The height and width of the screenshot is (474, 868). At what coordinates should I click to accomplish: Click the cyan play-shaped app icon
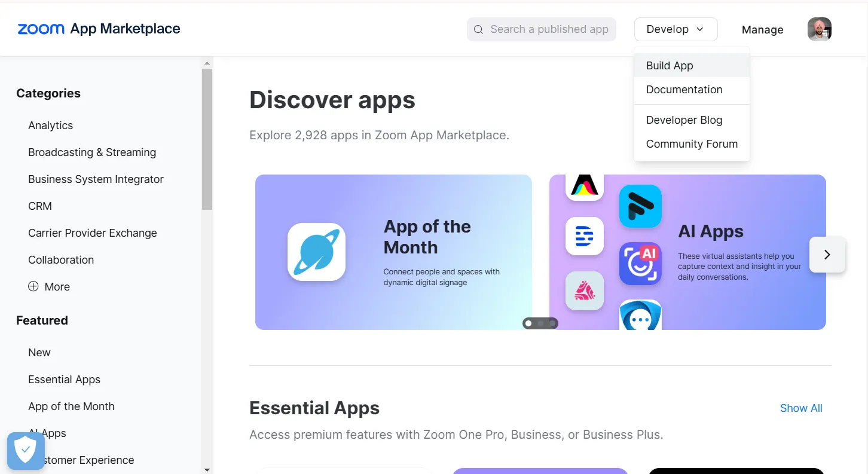click(x=640, y=206)
